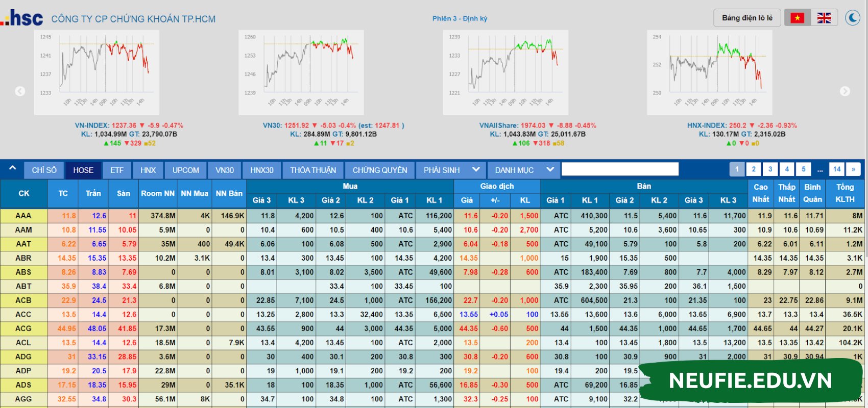The height and width of the screenshot is (408, 868).
Task: Jump to last page 14
Action: coord(837,169)
